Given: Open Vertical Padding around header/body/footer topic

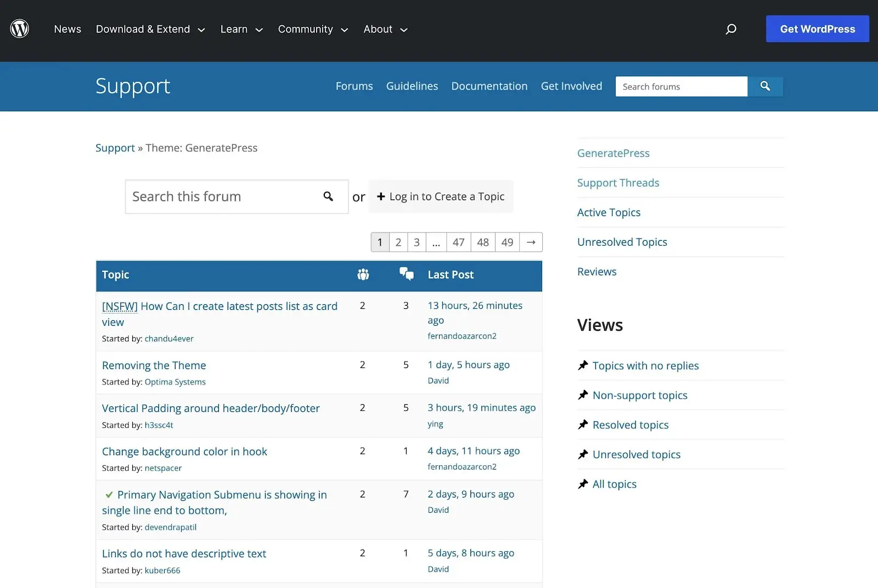Looking at the screenshot, I should (211, 408).
